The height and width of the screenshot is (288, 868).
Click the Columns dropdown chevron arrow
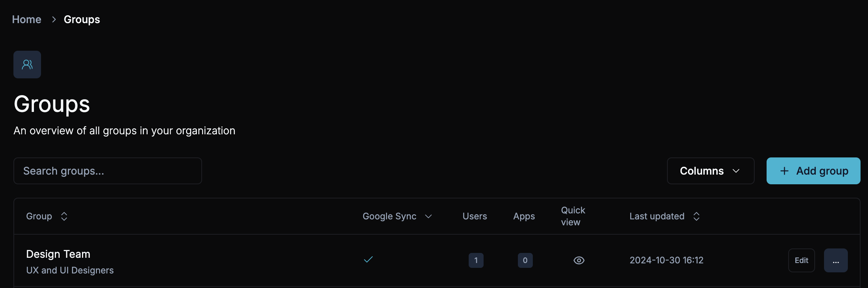coord(736,171)
